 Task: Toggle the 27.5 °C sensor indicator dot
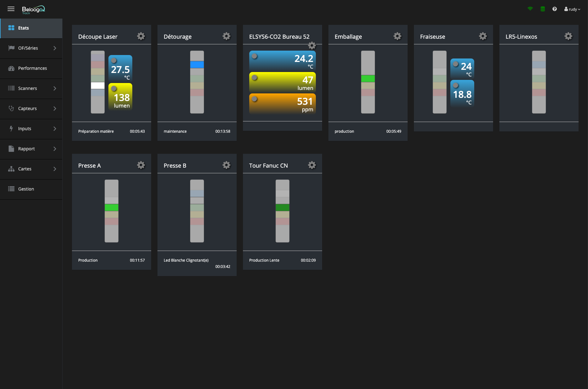point(114,60)
